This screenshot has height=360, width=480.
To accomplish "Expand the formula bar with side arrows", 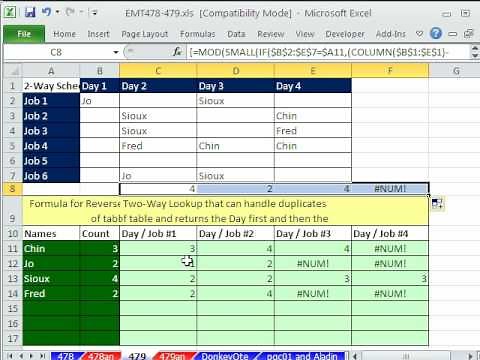I will [475, 52].
